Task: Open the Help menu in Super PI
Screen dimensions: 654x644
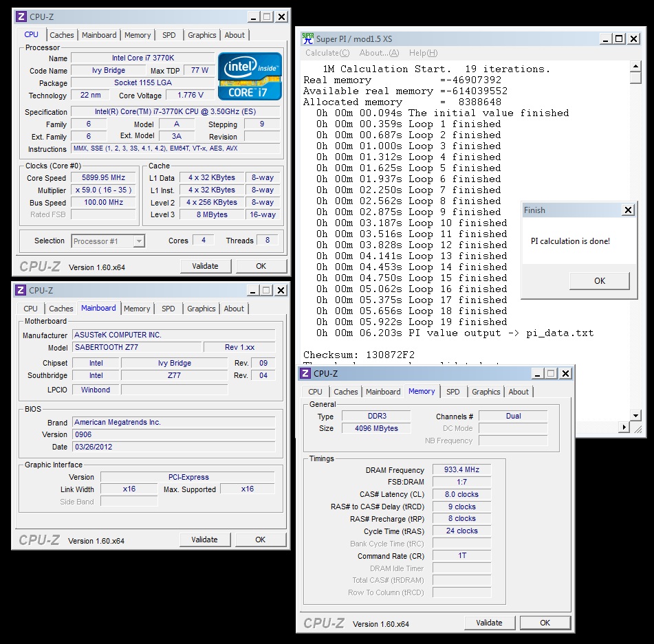Action: (423, 53)
